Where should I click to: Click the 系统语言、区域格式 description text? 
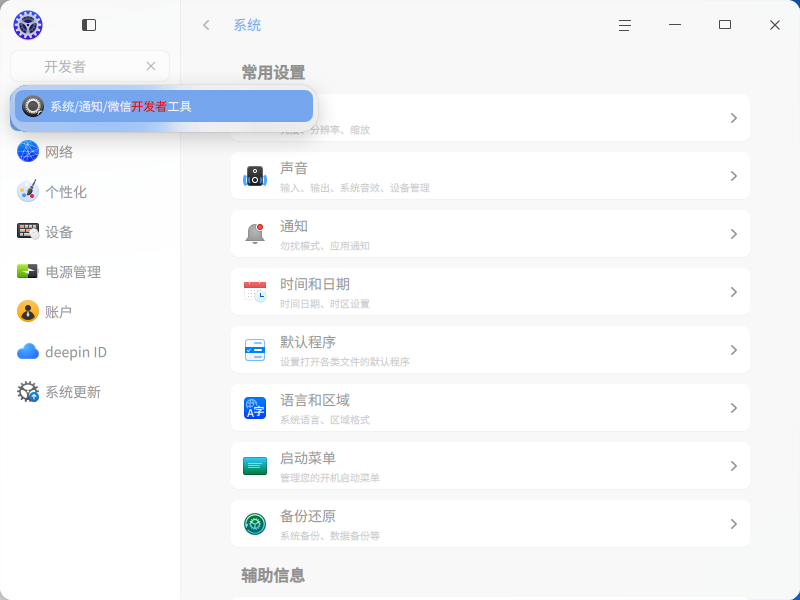click(324, 420)
